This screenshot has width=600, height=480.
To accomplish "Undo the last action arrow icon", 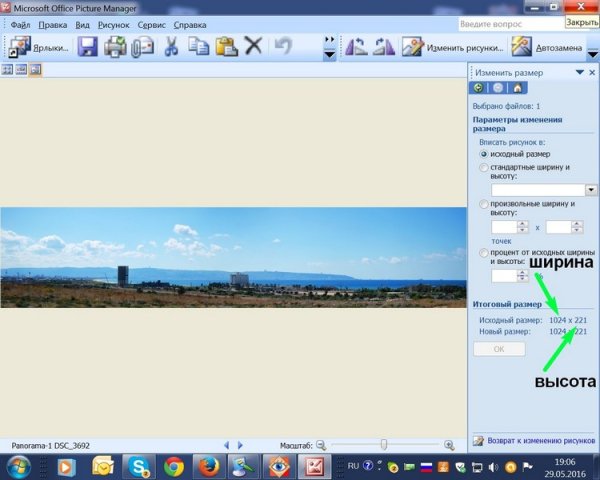I will pos(284,46).
